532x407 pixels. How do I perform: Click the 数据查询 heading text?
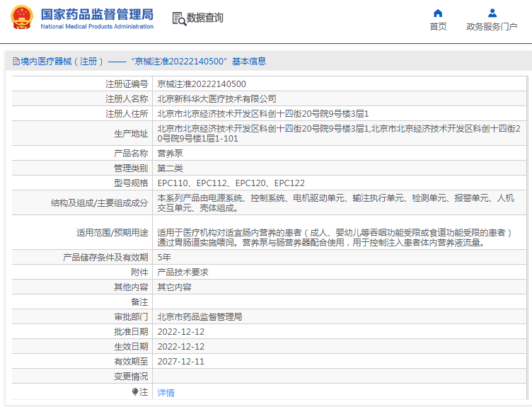pyautogui.click(x=205, y=18)
